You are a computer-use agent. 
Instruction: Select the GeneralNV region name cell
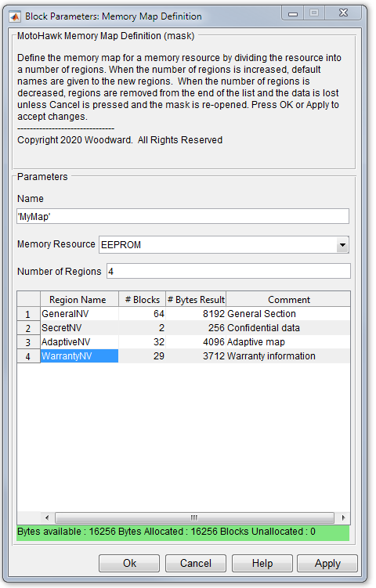[x=79, y=314]
